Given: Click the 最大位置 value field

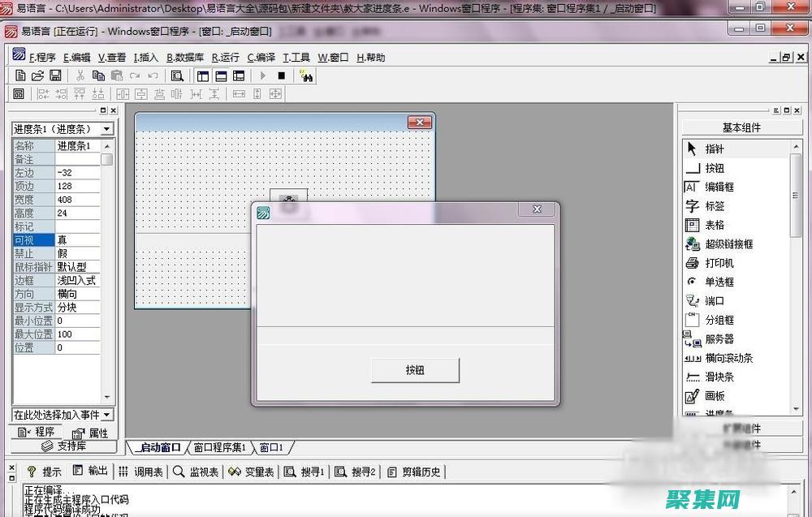Looking at the screenshot, I should (77, 334).
